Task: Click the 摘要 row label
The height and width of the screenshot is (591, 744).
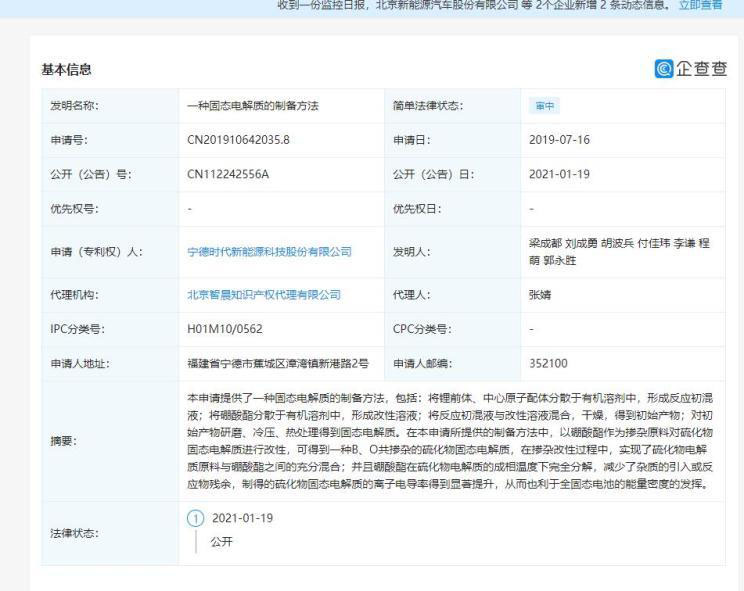Action: pos(64,440)
